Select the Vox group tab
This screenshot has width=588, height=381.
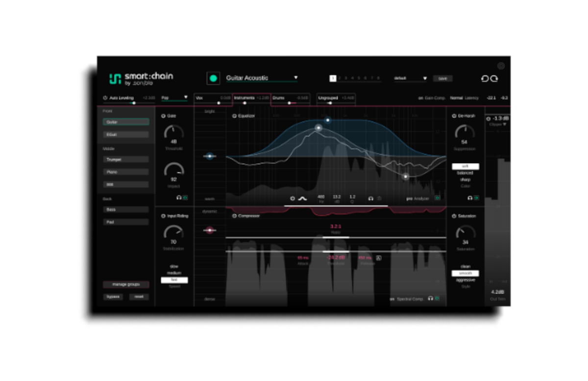[213, 100]
